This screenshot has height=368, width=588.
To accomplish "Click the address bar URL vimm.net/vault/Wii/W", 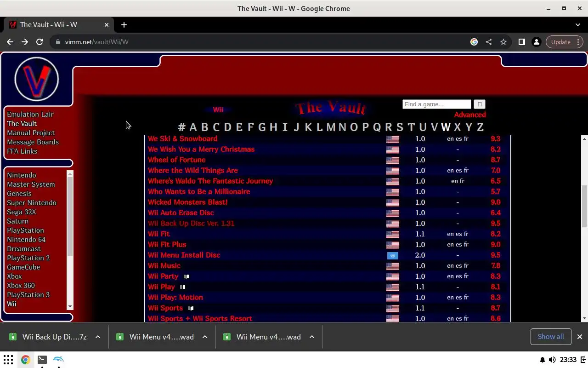I will point(96,42).
